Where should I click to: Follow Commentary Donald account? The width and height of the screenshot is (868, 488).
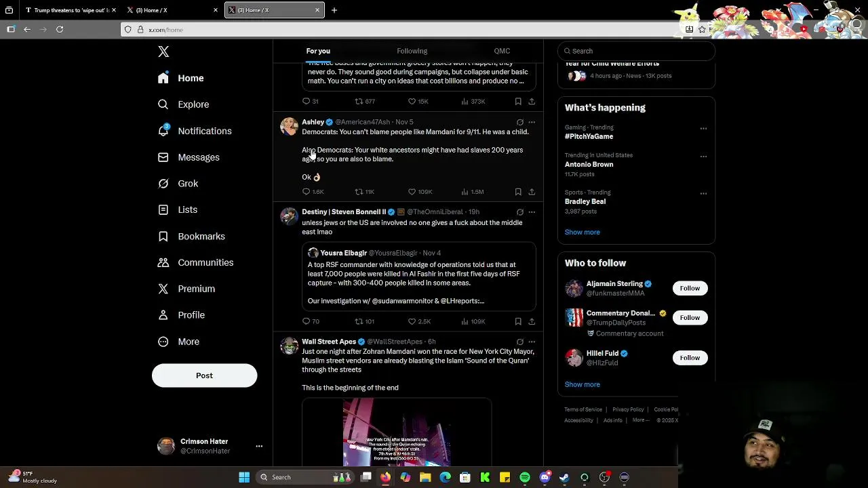[690, 317]
